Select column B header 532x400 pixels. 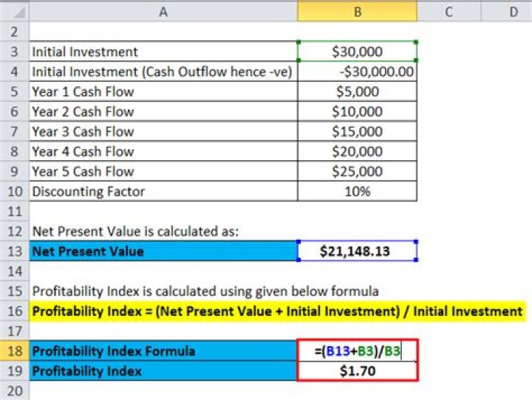[358, 12]
